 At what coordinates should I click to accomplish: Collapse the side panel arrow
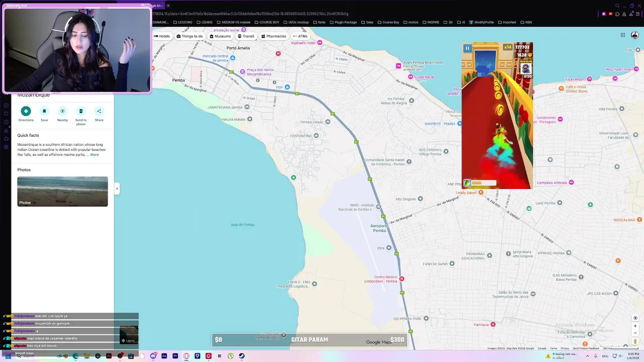pos(117,189)
